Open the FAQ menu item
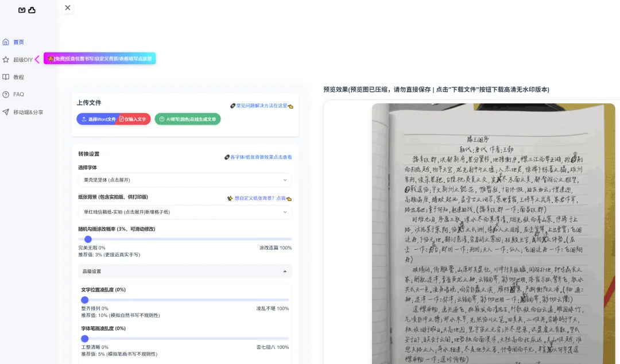This screenshot has width=620, height=364. pos(18,95)
